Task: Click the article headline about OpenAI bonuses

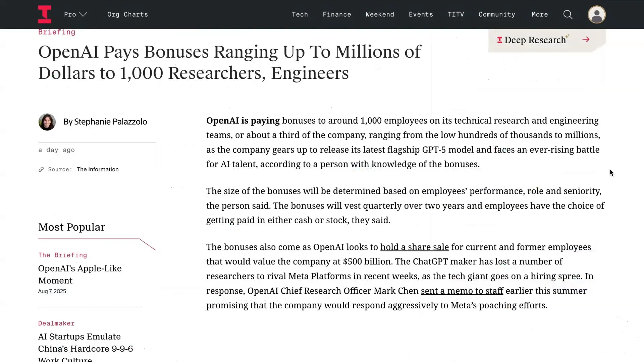Action: tap(229, 62)
